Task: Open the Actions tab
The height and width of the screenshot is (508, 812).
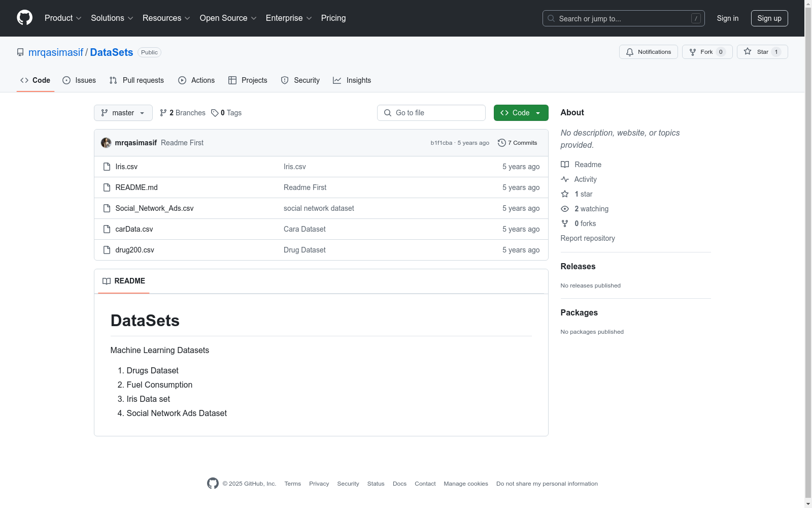Action: click(x=196, y=80)
